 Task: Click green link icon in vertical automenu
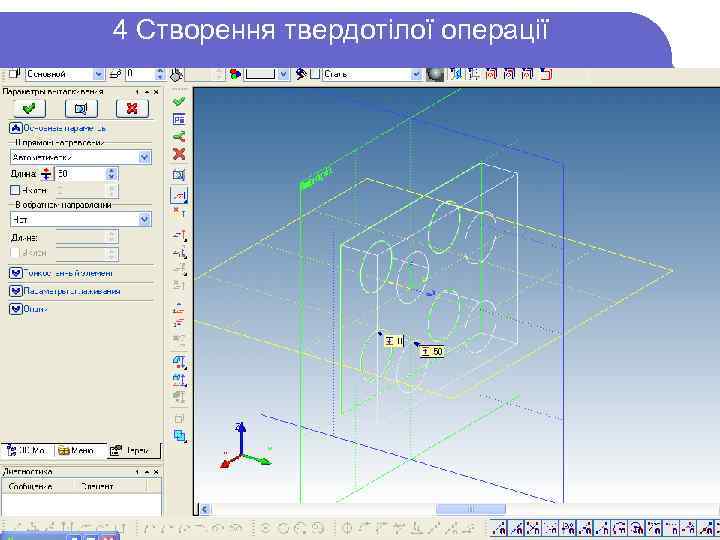tap(179, 136)
